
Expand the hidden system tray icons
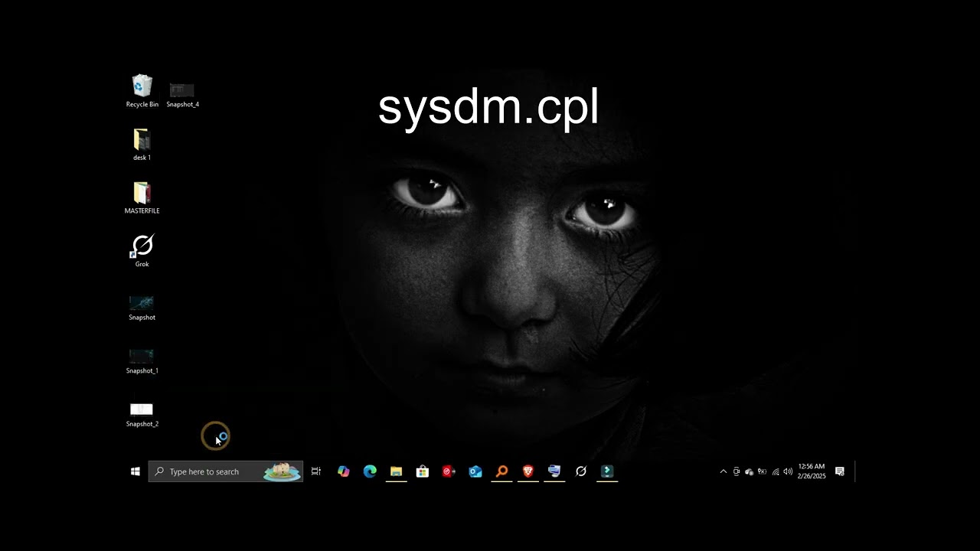724,471
